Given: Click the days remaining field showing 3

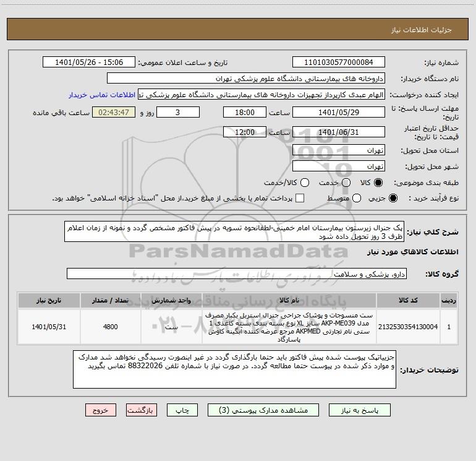Looking at the screenshot, I should coord(178,112).
